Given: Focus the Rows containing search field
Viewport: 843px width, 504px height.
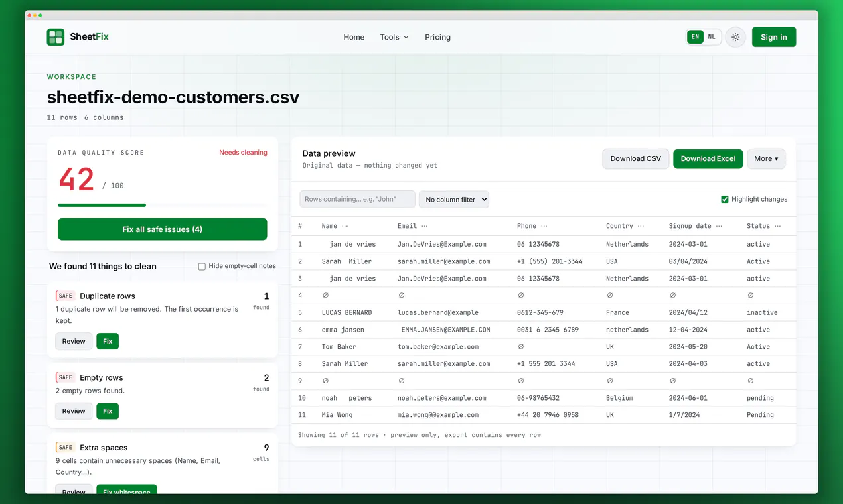Looking at the screenshot, I should point(358,199).
